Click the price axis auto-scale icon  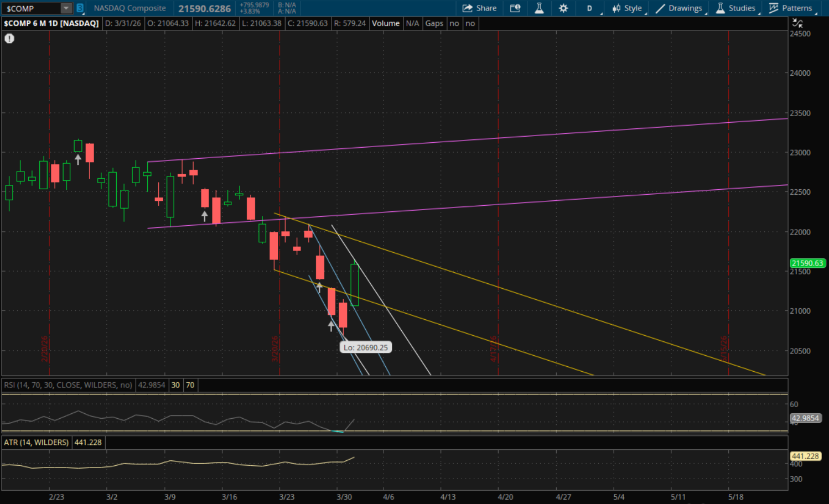click(x=797, y=23)
